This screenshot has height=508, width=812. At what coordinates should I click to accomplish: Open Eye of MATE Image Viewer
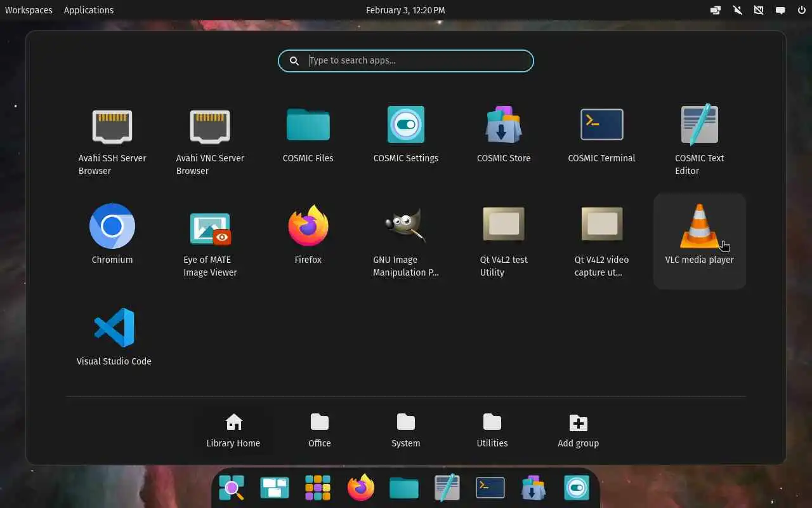[210, 240]
